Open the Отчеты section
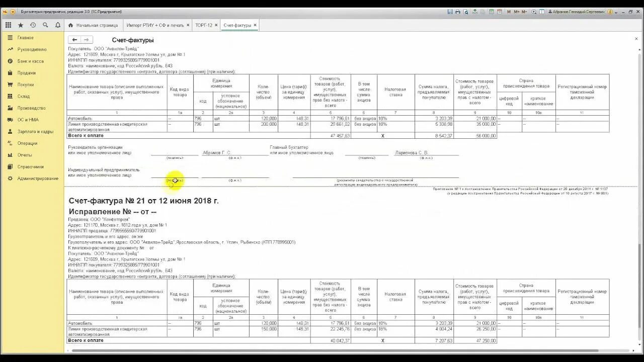The image size is (644, 362). 25,155
